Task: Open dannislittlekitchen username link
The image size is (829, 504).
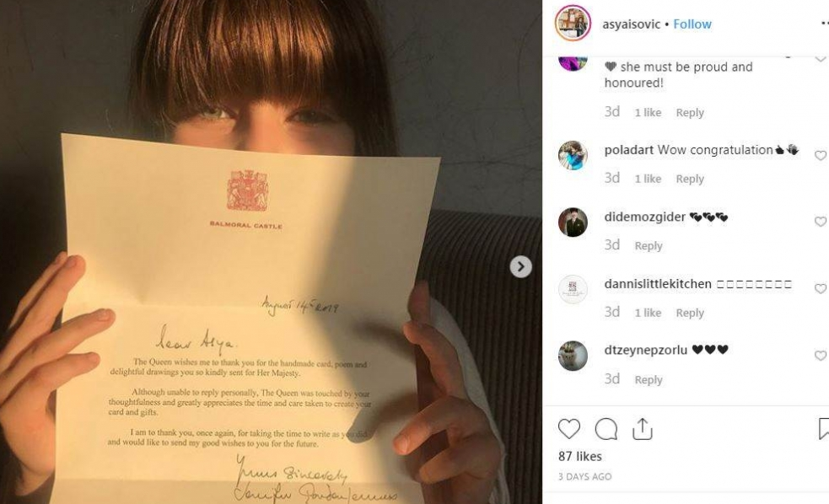Action: pos(658,284)
